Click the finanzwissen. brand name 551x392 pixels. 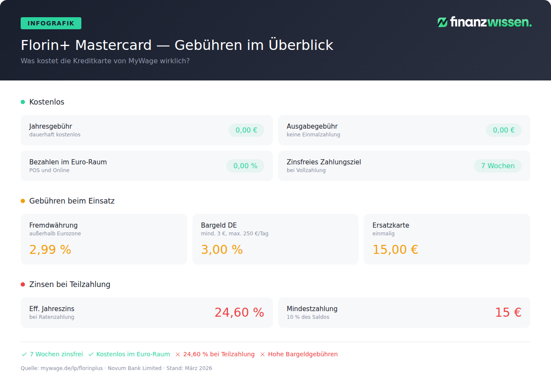tap(491, 22)
